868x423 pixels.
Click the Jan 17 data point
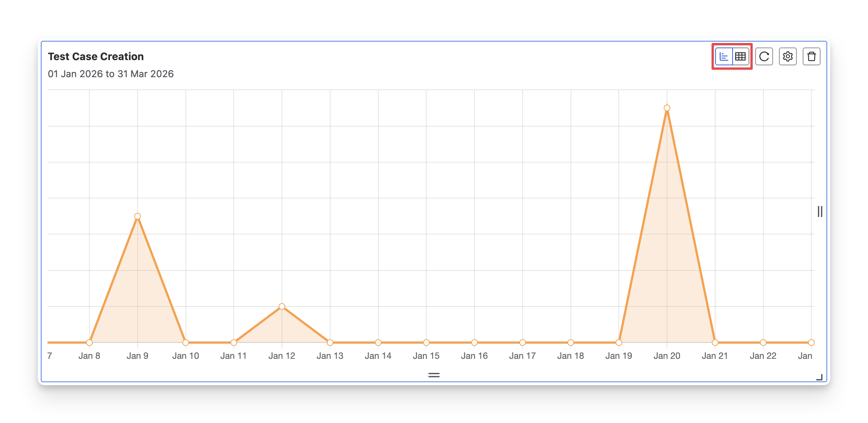(x=522, y=342)
